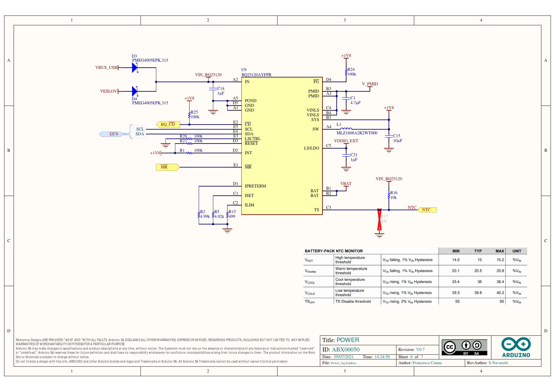Click the L1 inductor symbol
This screenshot has width=555, height=392.
(x=346, y=129)
